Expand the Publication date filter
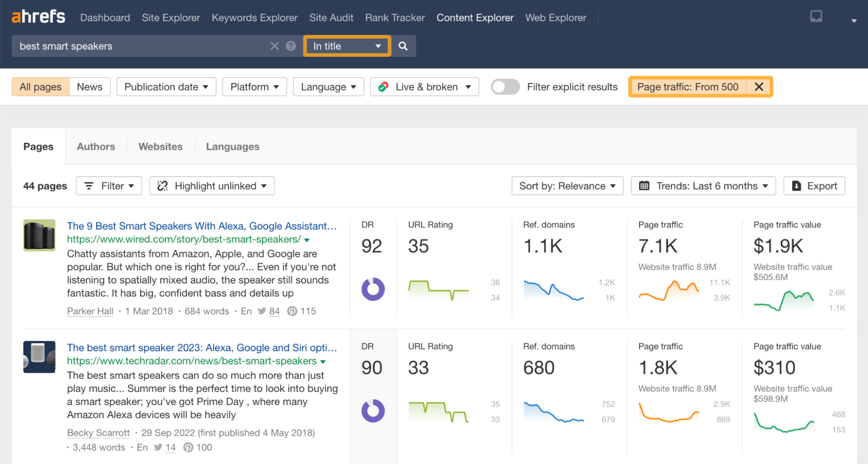Image resolution: width=868 pixels, height=464 pixels. pyautogui.click(x=166, y=87)
